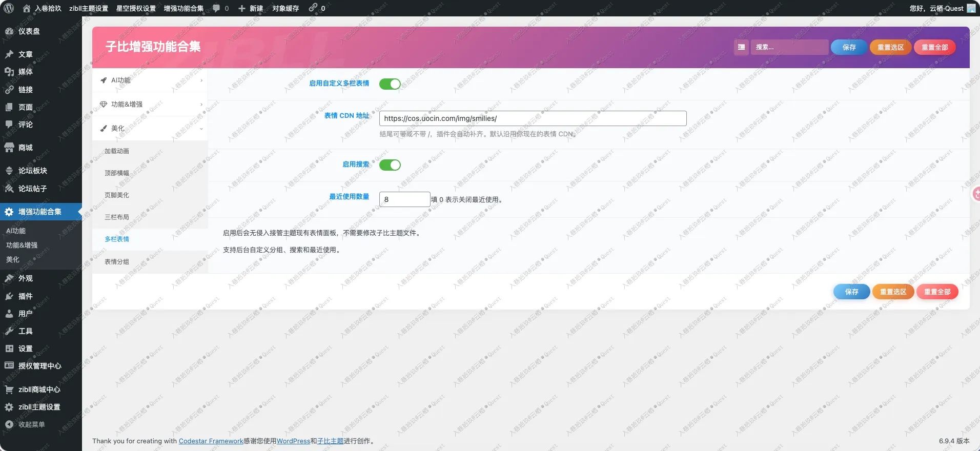The image size is (980, 451).
Task: Open the 评论 comments icon in sidebar
Action: point(9,125)
